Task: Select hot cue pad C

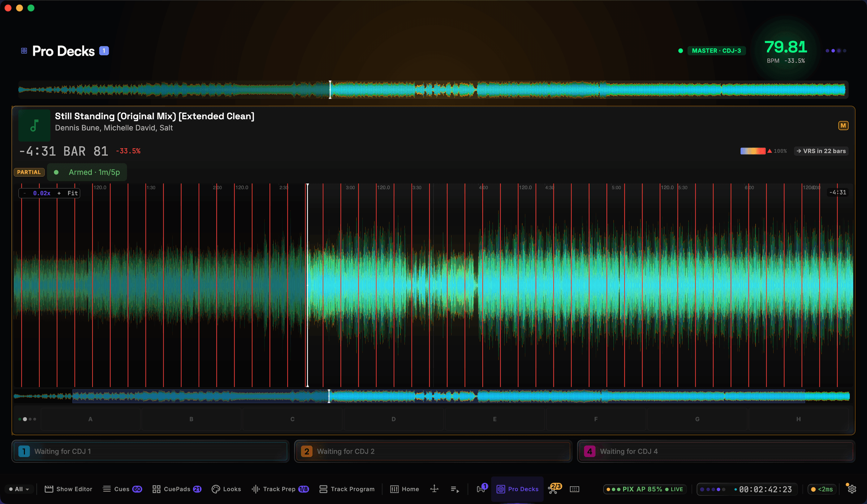Action: coord(293,419)
